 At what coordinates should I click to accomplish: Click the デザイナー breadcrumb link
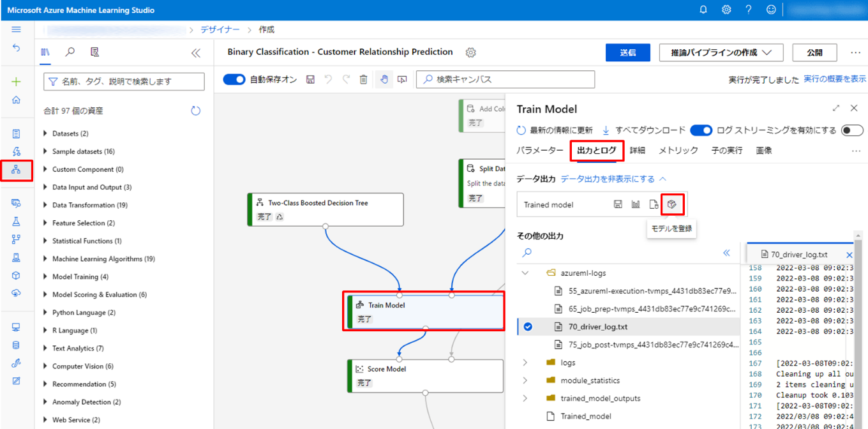[x=220, y=29]
